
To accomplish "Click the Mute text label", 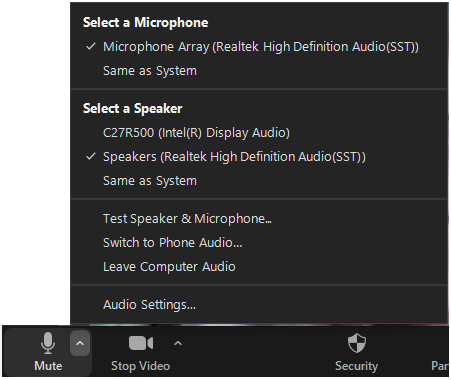I will pos(48,366).
